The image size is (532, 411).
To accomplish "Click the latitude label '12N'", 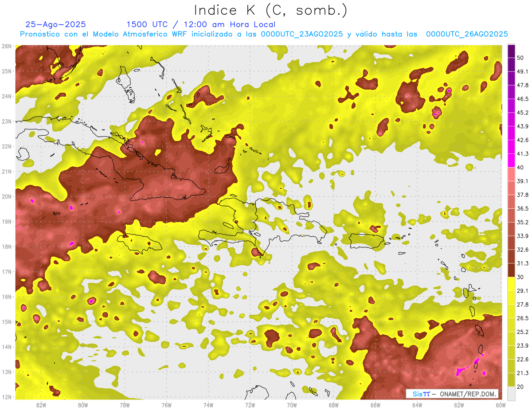I will pos(7,397).
